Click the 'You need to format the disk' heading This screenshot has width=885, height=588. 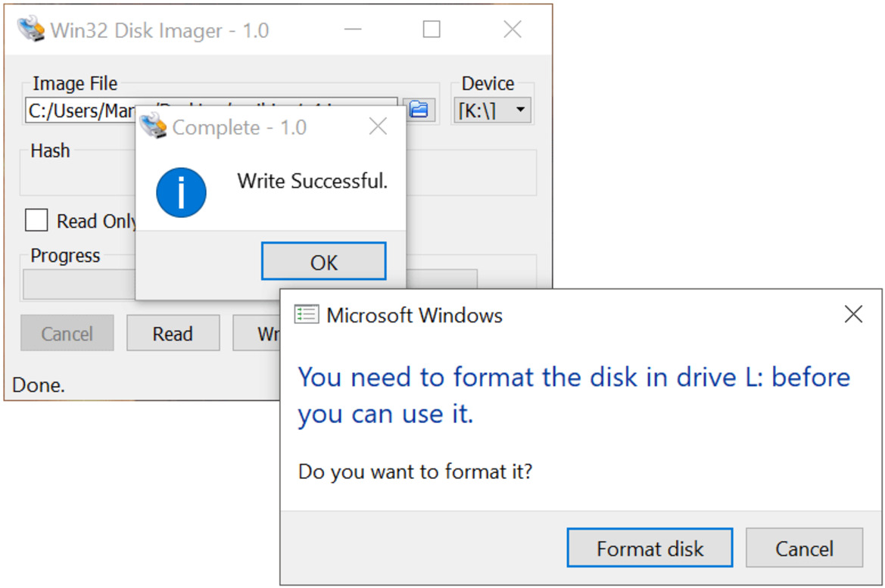574,395
